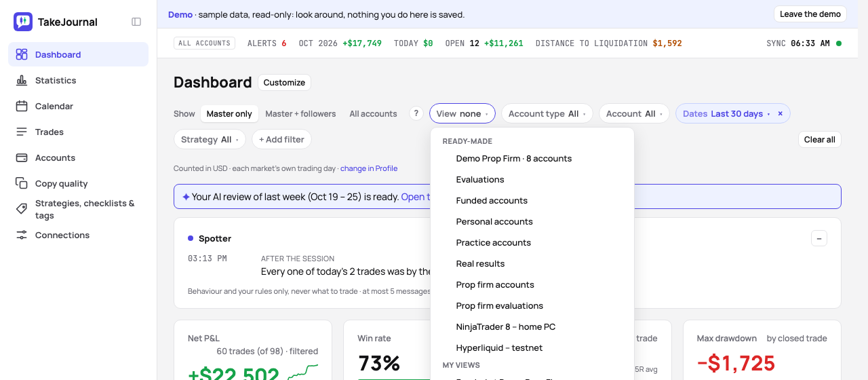
Task: Click OCT 2026 +$17,749 in status bar
Action: [340, 43]
